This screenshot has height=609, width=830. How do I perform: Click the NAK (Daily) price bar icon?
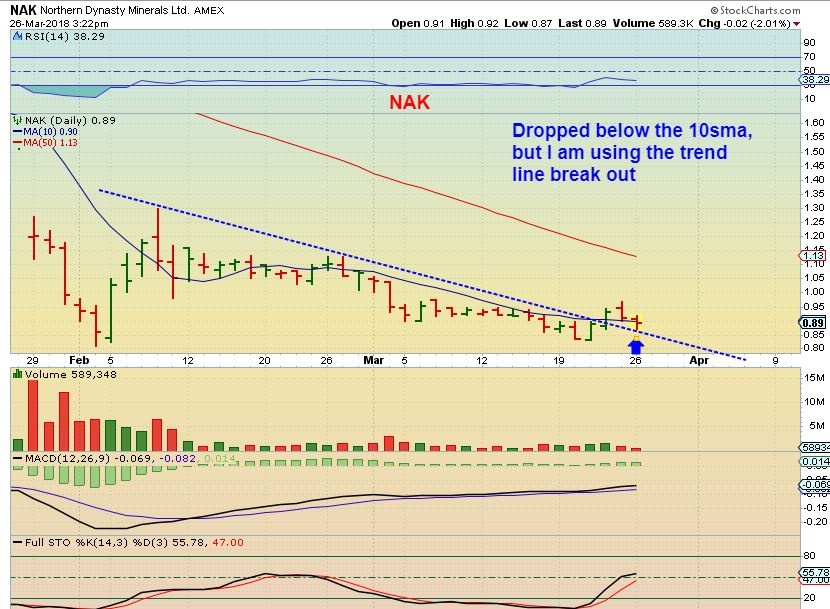tap(16, 119)
